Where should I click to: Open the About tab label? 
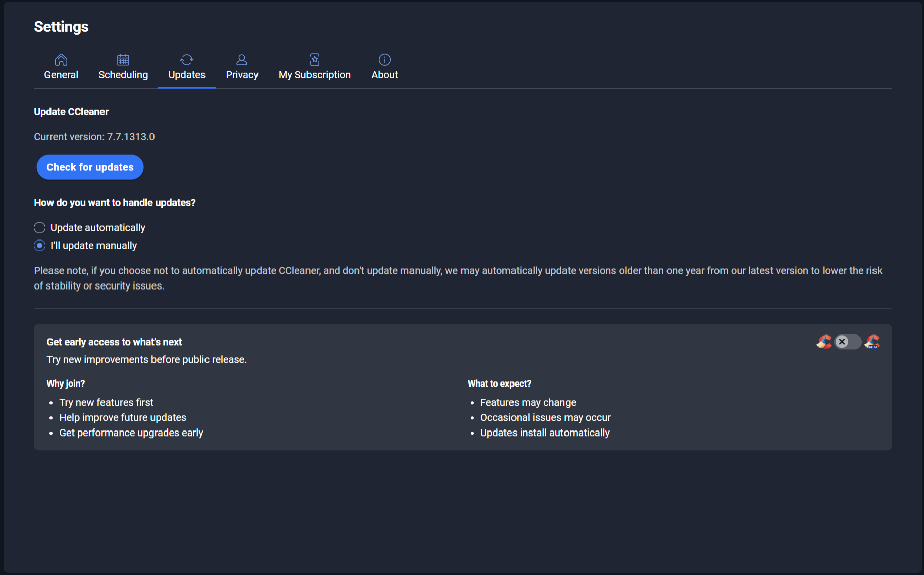[385, 75]
